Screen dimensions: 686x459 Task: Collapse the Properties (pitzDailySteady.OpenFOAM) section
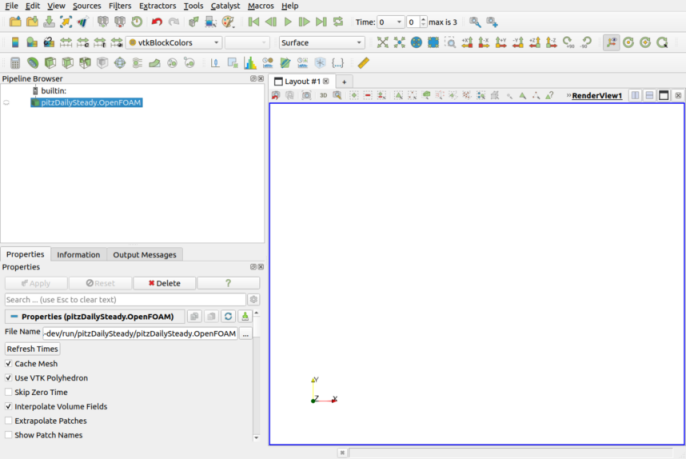coord(13,316)
